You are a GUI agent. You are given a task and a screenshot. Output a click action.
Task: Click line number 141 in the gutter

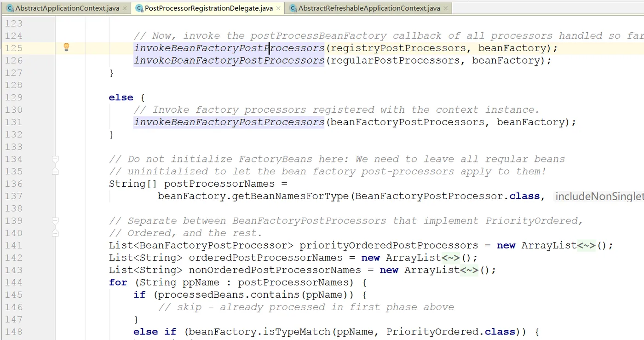tap(13, 245)
